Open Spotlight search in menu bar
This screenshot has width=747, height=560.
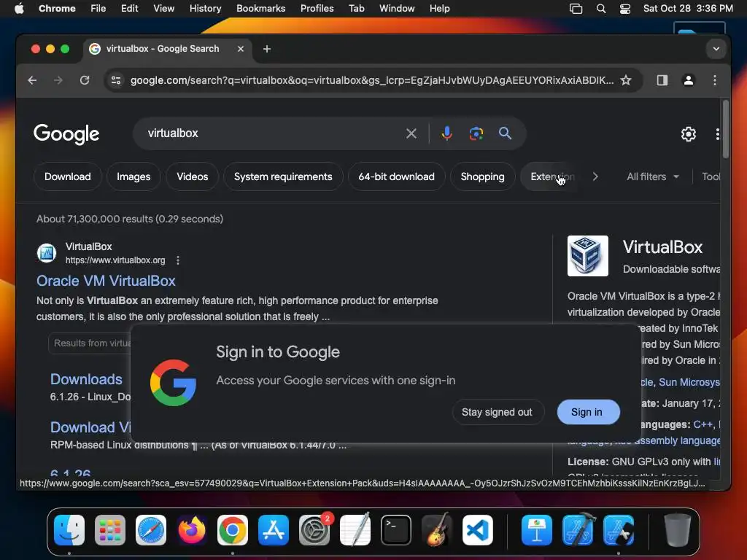601,9
